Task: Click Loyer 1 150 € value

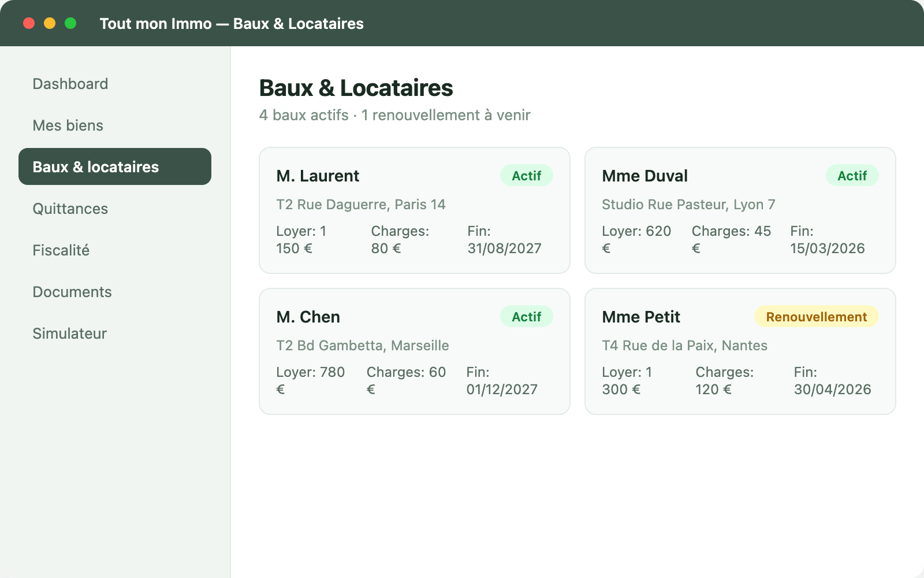Action: tap(301, 240)
